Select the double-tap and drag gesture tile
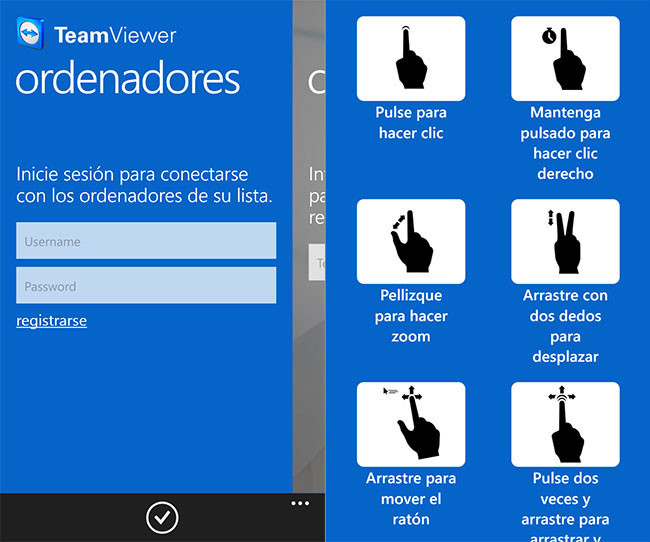The width and height of the screenshot is (650, 542). point(565,424)
